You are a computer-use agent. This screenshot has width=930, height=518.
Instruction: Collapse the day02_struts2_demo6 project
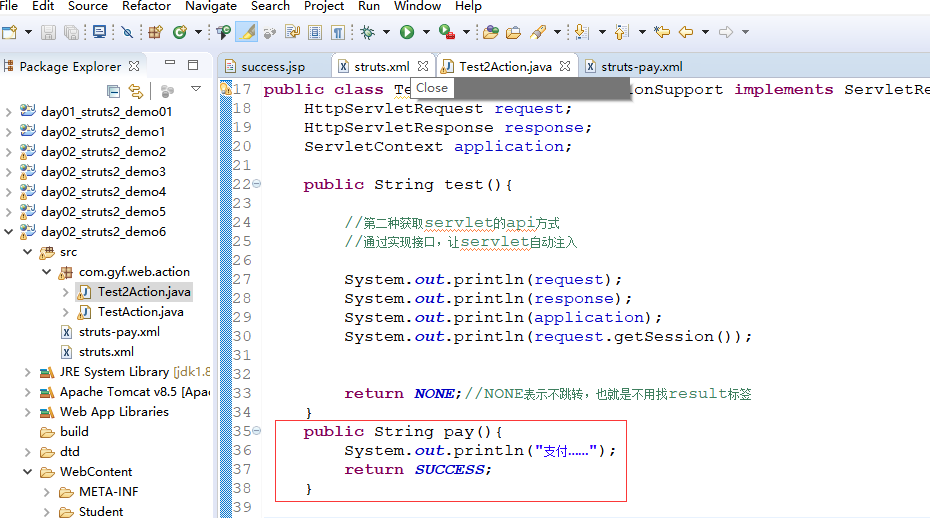(x=8, y=231)
